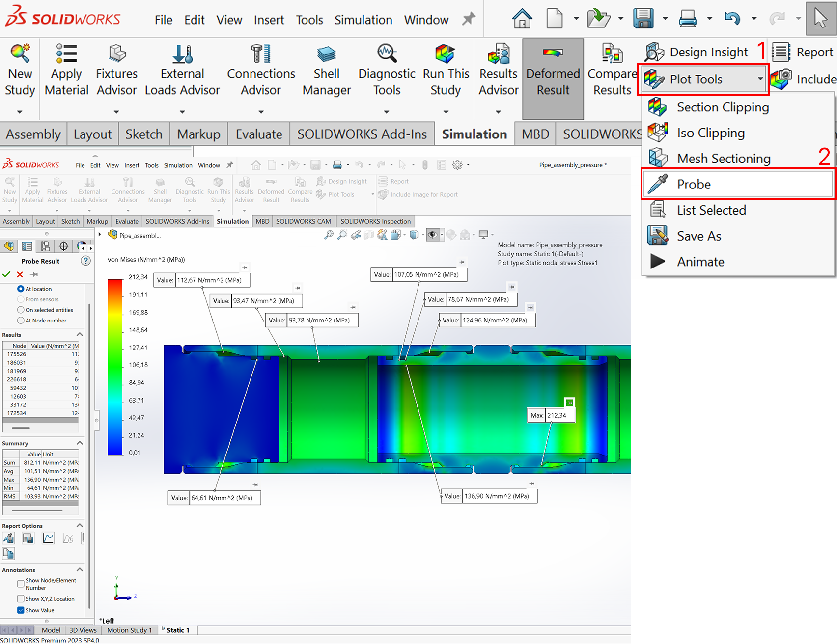Screen dimensions: 837x644
Task: Expand the arrow below enlarged Diagnostic Tools
Action: [x=387, y=112]
